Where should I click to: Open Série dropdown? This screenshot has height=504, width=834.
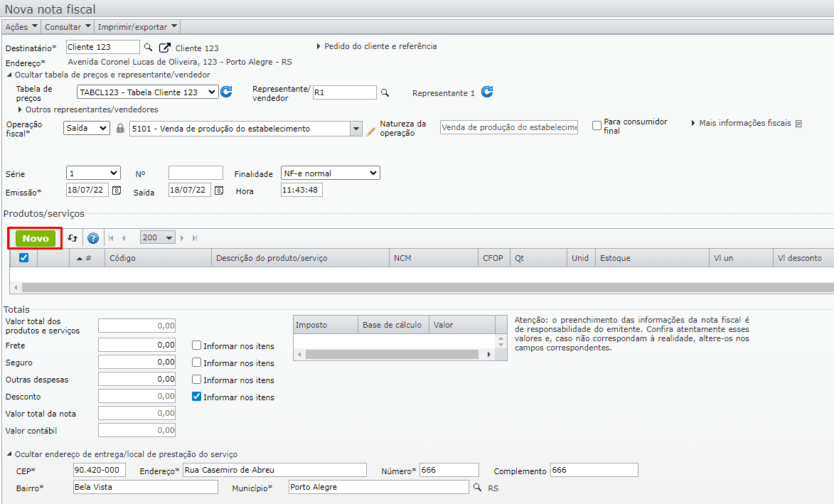click(93, 173)
